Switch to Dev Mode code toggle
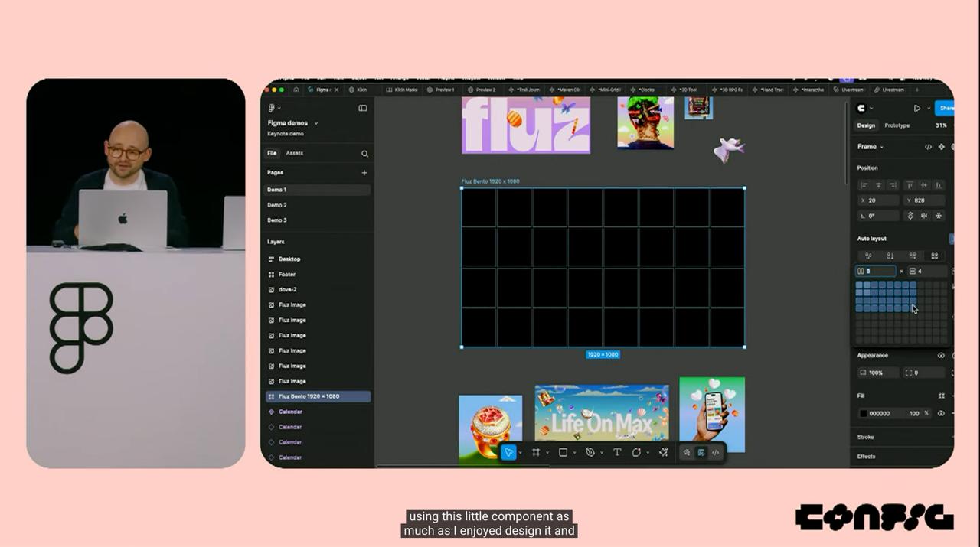The image size is (980, 547). 715,453
